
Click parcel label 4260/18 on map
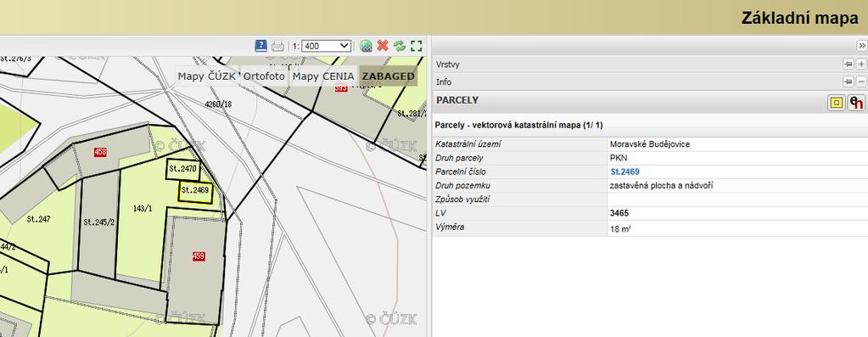(218, 104)
